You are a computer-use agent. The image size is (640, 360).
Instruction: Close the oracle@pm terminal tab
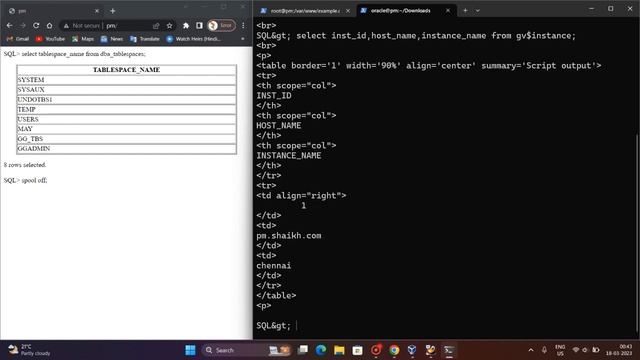tap(448, 11)
